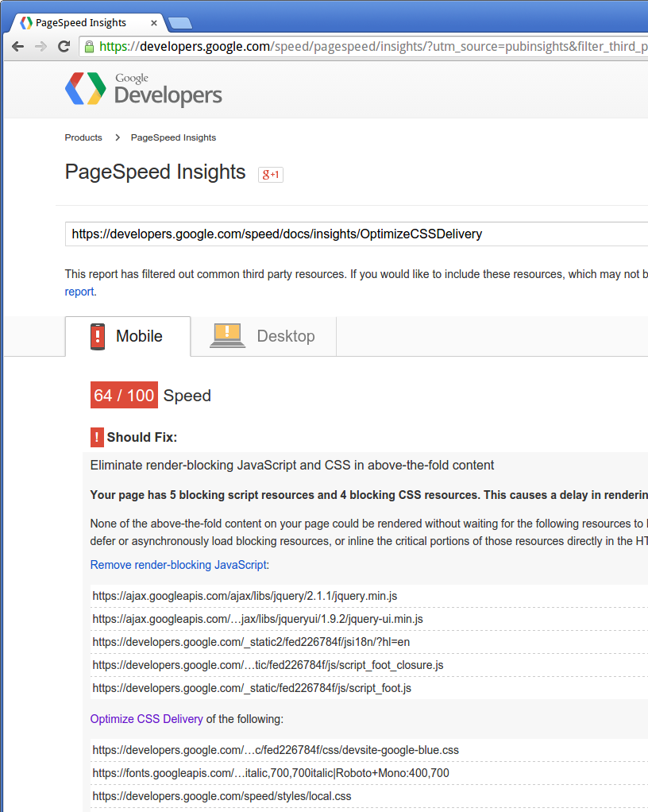
Task: Click the green padlock security icon
Action: 89,47
